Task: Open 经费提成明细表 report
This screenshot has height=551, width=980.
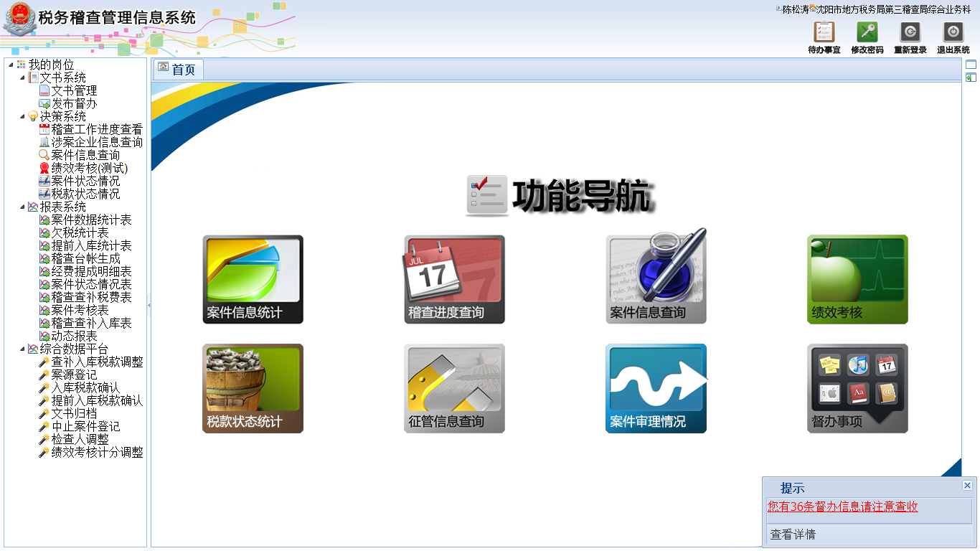Action: coord(91,272)
